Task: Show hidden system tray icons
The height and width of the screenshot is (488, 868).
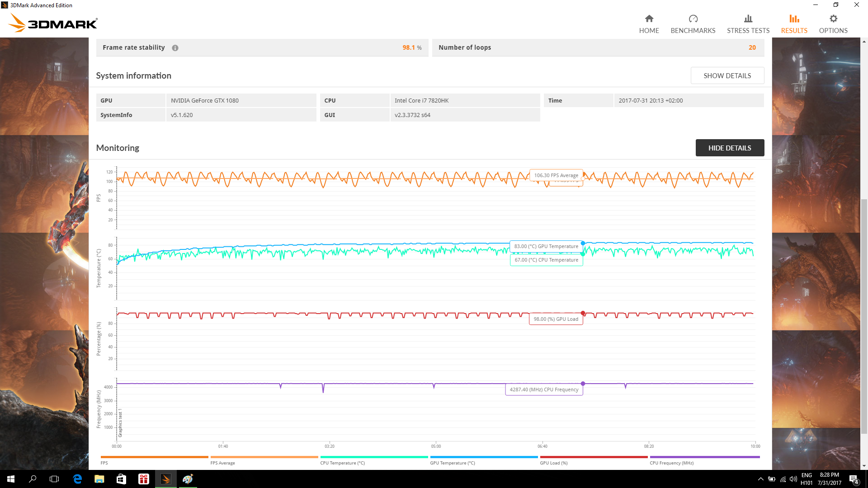Action: click(760, 479)
